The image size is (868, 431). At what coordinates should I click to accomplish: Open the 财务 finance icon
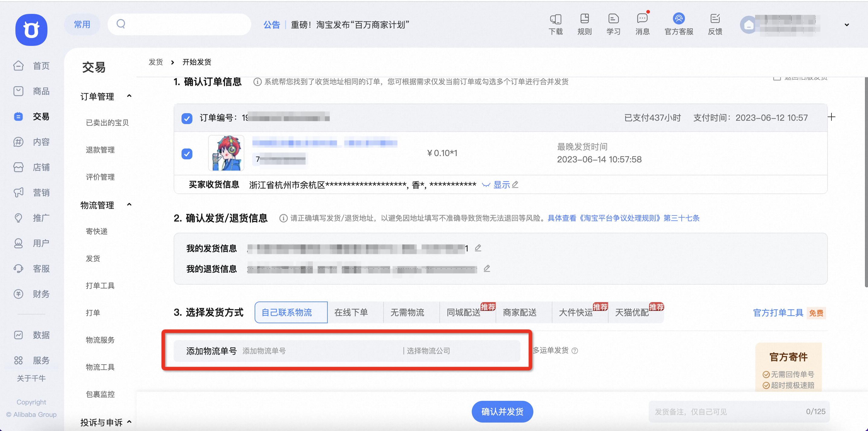[18, 294]
